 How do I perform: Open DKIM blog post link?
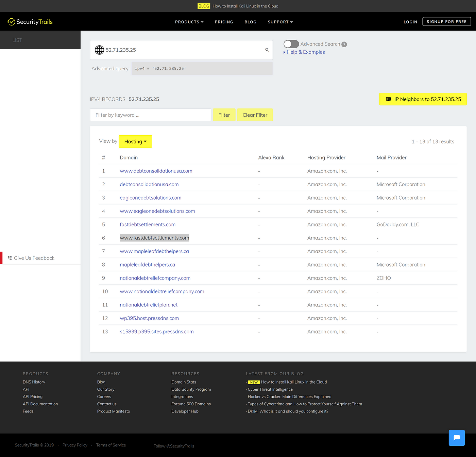pos(288,411)
